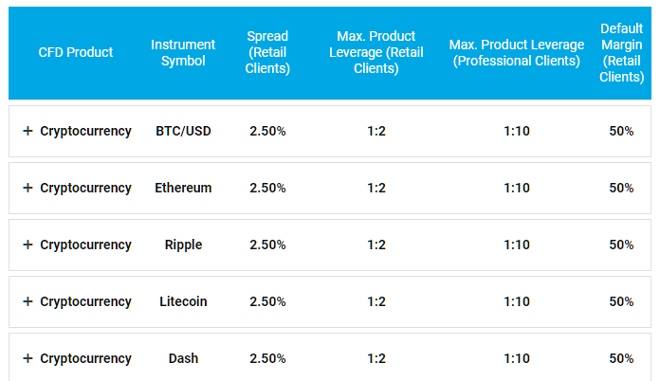Screen dimensions: 660x381
Task: Click the Default Margin column header
Action: pos(622,53)
